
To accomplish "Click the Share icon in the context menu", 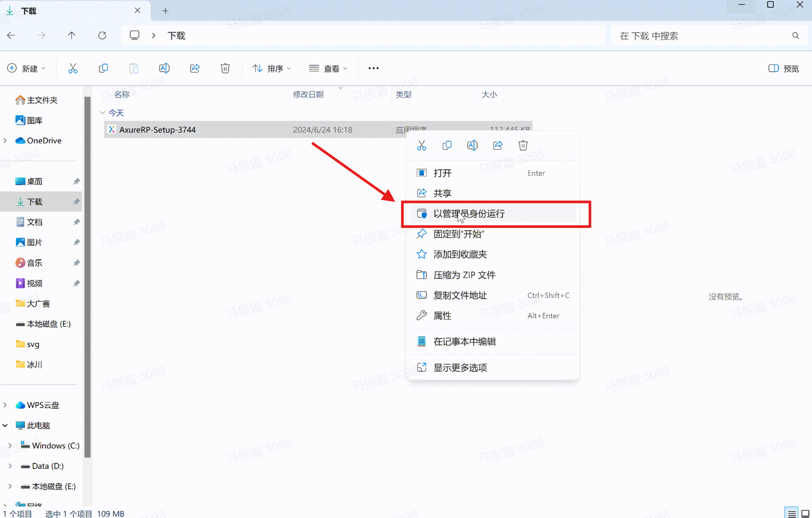I will 498,146.
